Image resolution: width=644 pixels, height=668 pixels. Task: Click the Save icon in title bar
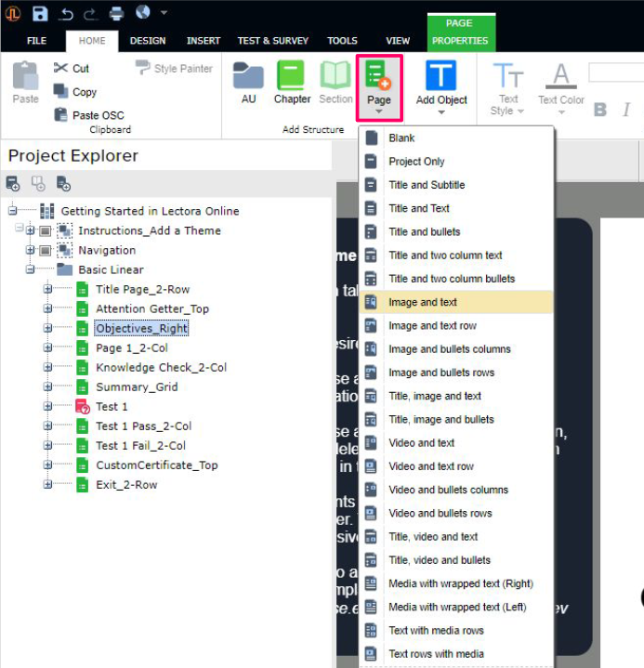coord(40,13)
